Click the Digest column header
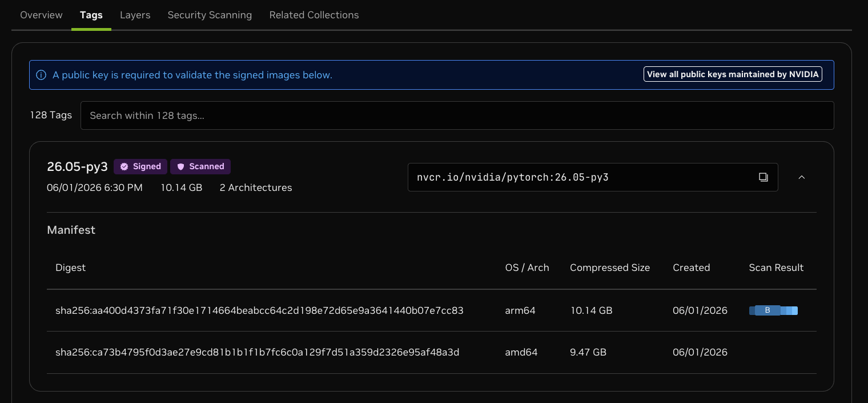Screen dimensions: 868x403 click(70, 268)
